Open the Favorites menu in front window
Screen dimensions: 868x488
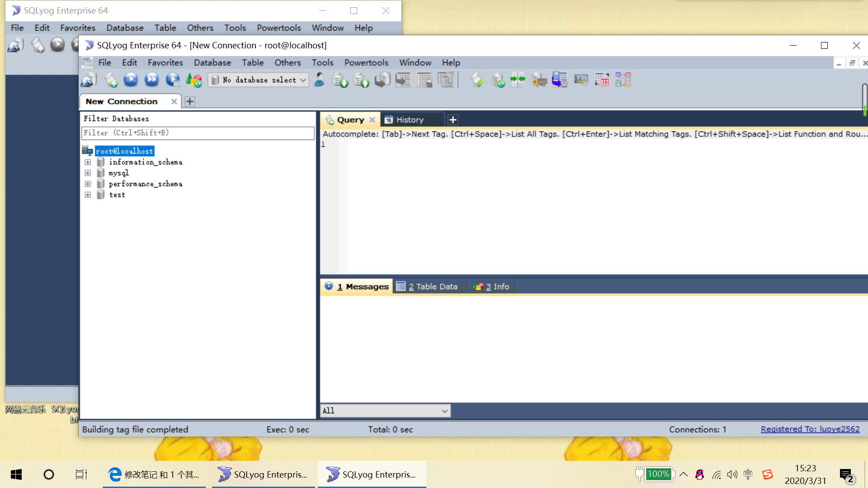pyautogui.click(x=165, y=62)
